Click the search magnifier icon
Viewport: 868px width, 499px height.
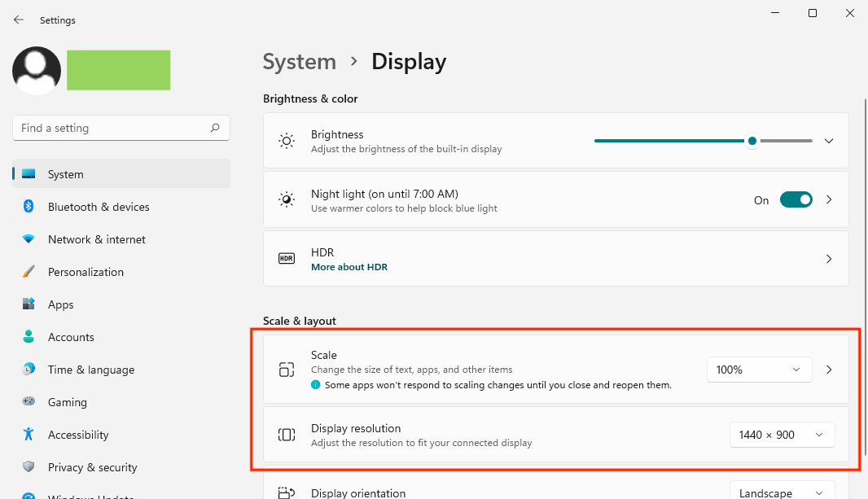point(215,128)
